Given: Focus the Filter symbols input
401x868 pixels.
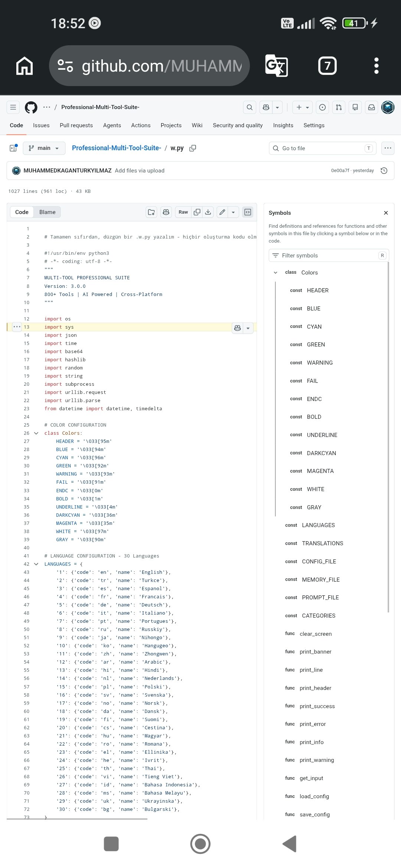Looking at the screenshot, I should (329, 256).
